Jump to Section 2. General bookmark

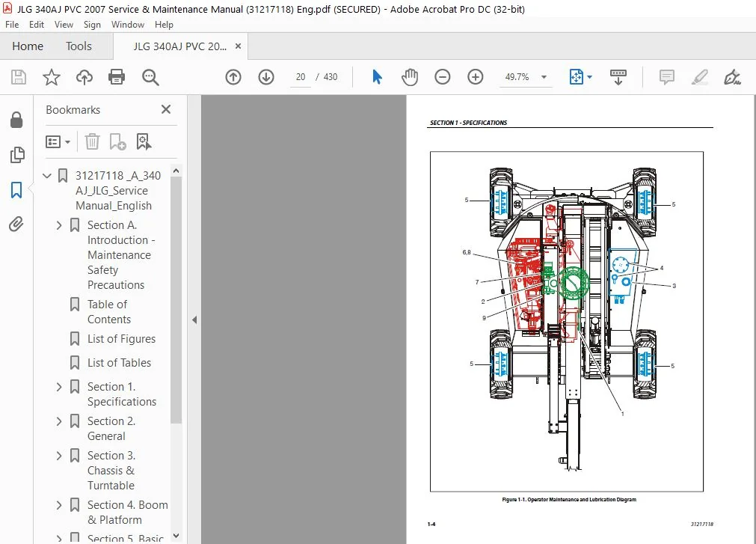(x=111, y=428)
